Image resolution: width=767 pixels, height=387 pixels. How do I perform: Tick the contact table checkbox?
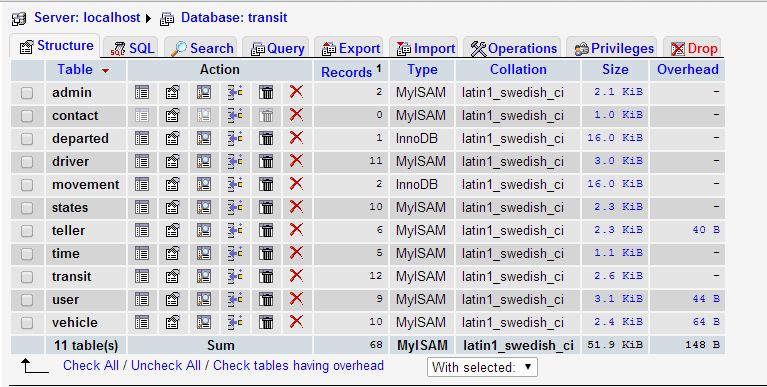coord(27,116)
